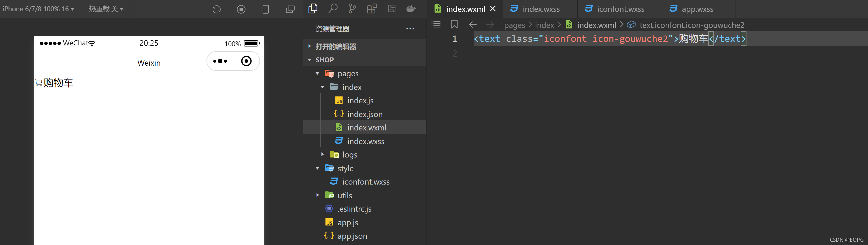
Task: Switch to the iconfont.wxss tab
Action: point(620,9)
